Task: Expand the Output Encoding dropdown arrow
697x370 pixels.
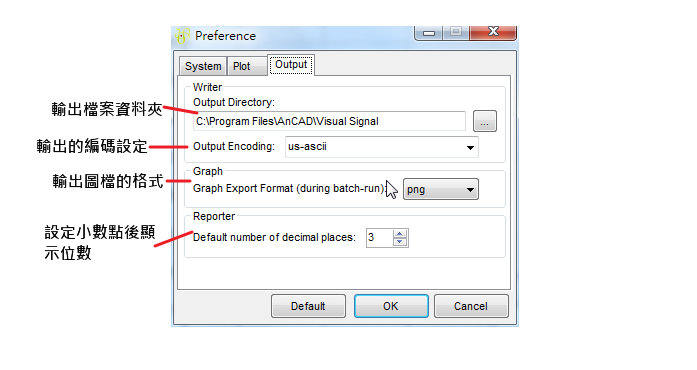Action: point(470,147)
